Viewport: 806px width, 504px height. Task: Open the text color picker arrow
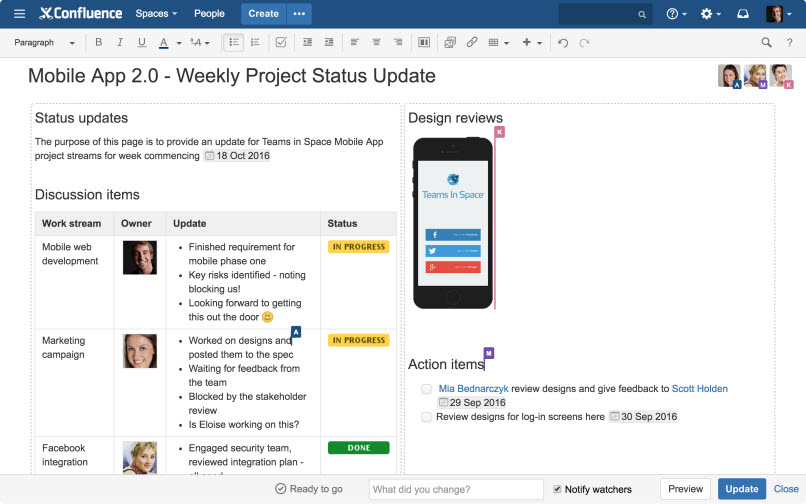coord(179,43)
